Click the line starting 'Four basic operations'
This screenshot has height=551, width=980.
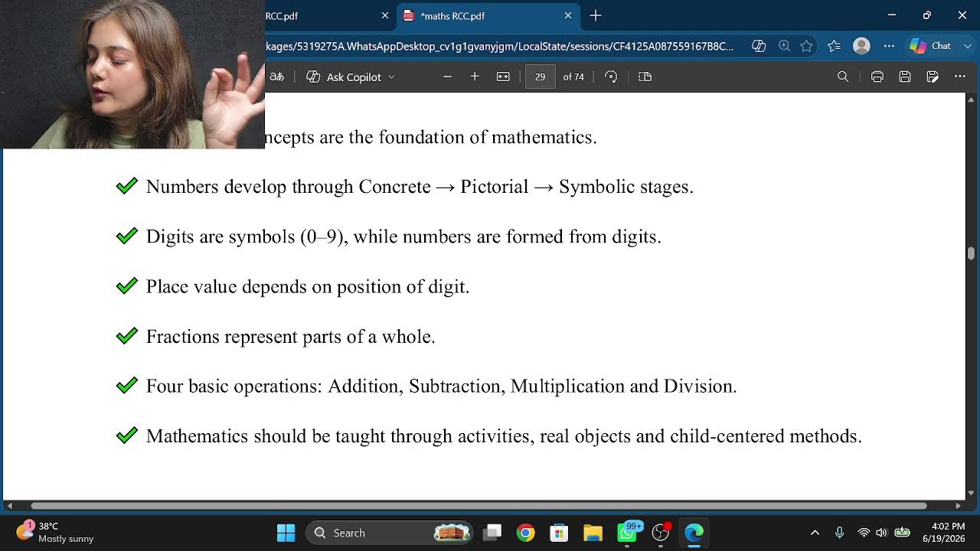pos(441,386)
